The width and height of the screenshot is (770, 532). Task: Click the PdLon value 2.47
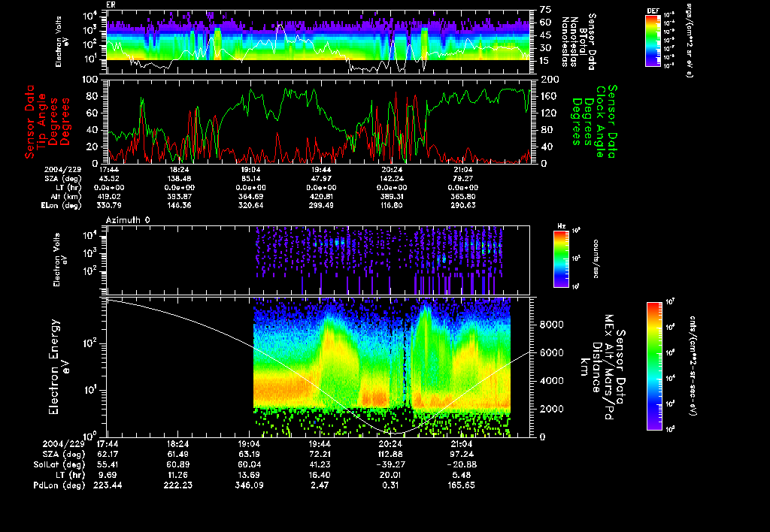(320, 485)
